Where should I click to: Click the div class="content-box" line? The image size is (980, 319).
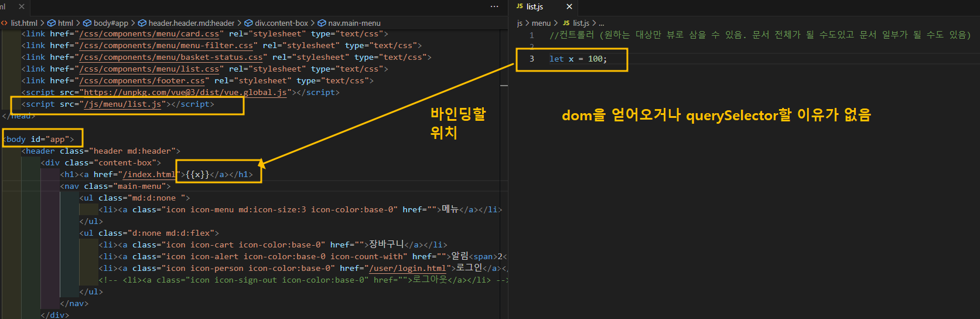tap(101, 163)
